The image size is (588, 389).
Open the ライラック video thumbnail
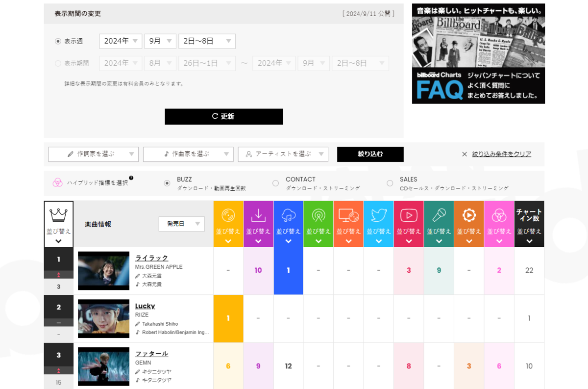tap(103, 271)
